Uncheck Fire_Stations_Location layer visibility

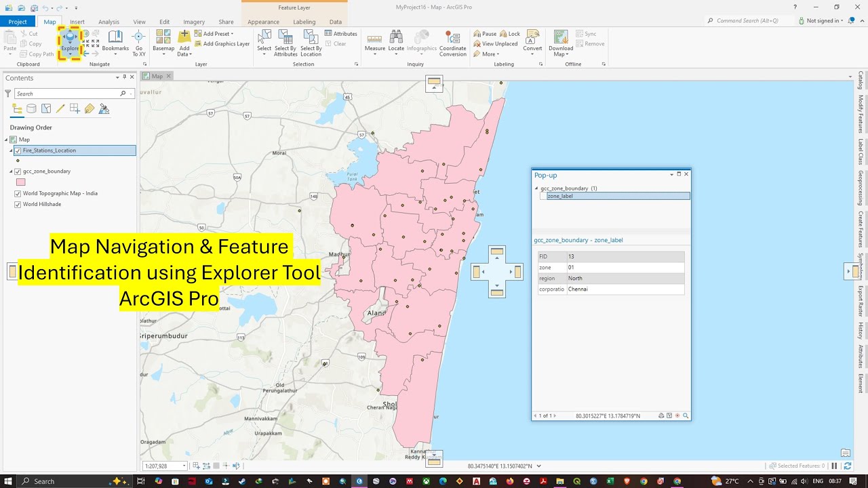tap(18, 150)
